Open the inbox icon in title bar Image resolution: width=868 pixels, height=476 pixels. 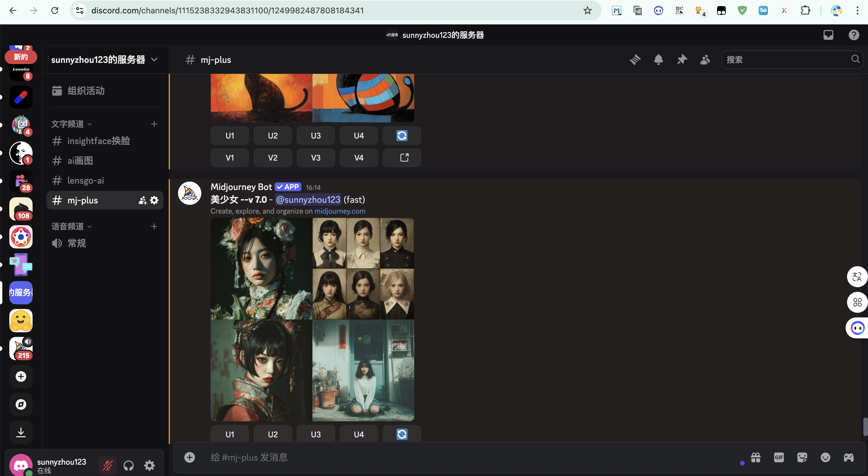pyautogui.click(x=828, y=35)
